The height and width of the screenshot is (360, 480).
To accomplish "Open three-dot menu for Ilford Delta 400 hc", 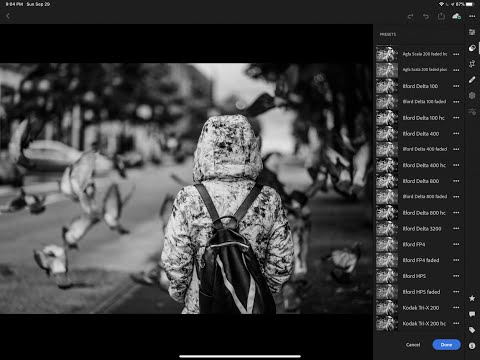I will [456, 165].
